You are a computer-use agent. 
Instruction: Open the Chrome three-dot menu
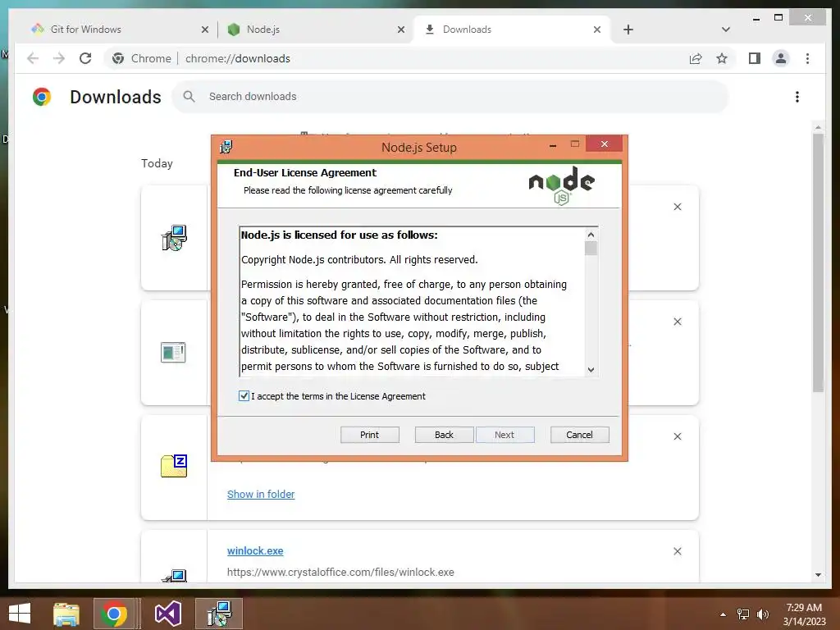coord(807,58)
